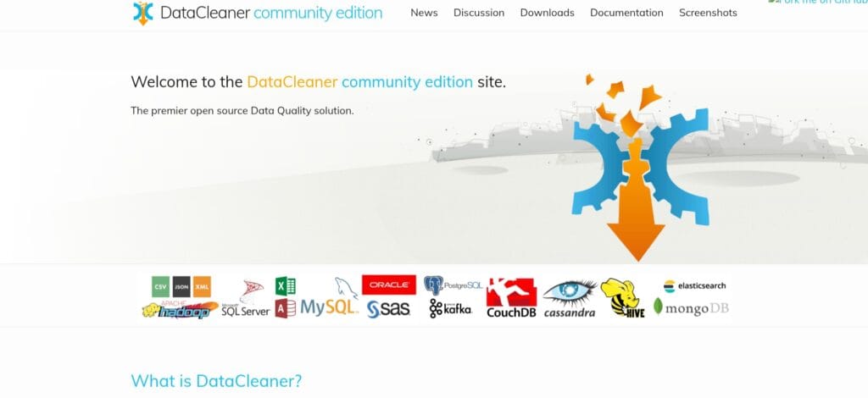
Task: Click the green Excel icon
Action: pyautogui.click(x=286, y=286)
